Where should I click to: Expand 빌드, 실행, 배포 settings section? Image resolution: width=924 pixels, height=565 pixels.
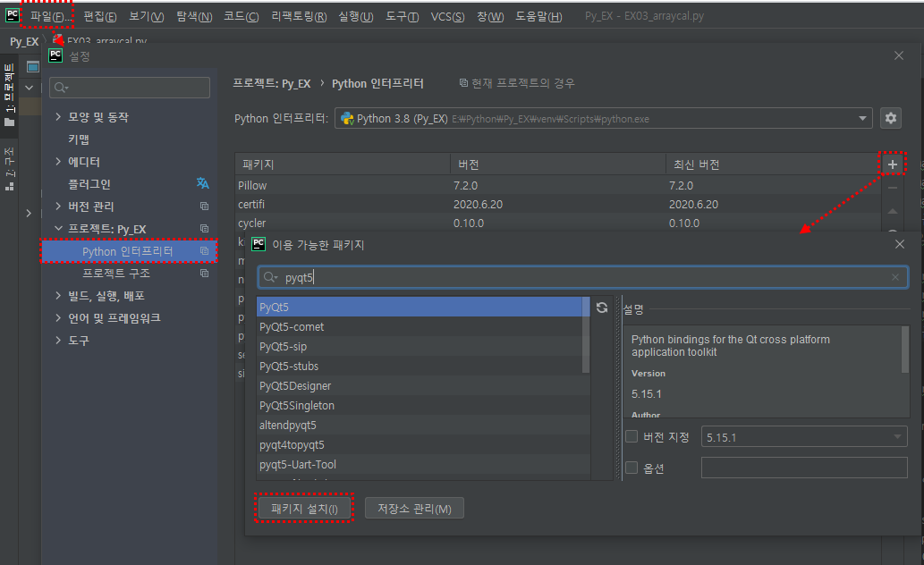pos(58,296)
